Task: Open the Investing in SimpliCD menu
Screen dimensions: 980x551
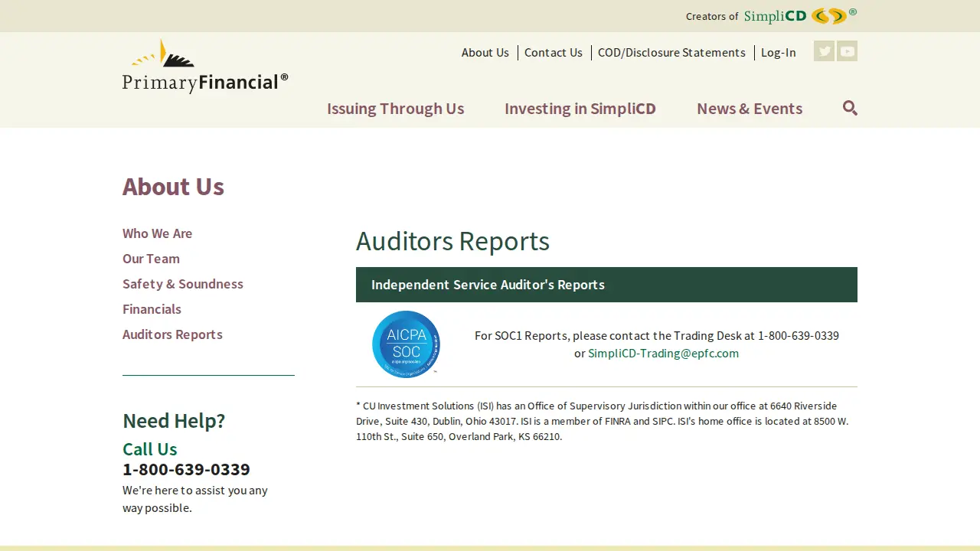Action: pos(580,109)
